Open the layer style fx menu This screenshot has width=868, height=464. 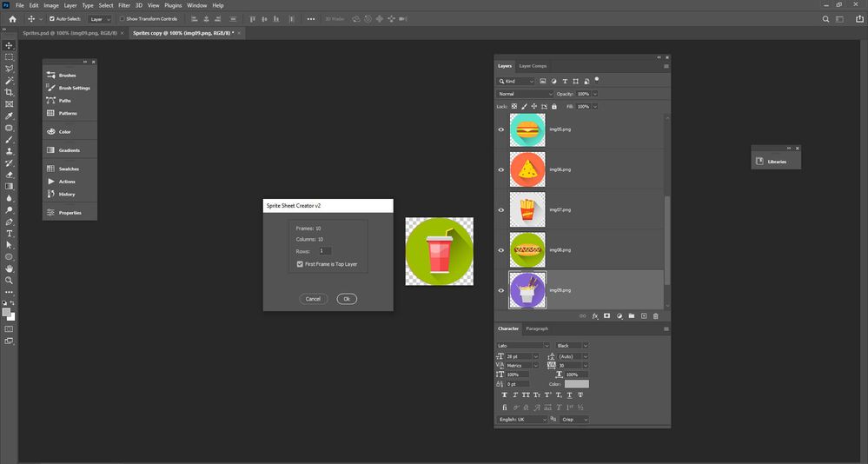pyautogui.click(x=595, y=316)
